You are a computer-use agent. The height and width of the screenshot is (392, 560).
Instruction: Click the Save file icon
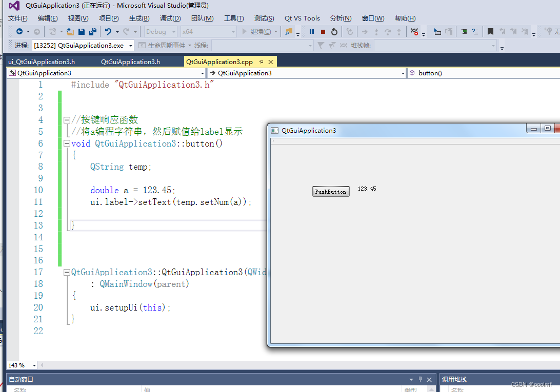82,32
